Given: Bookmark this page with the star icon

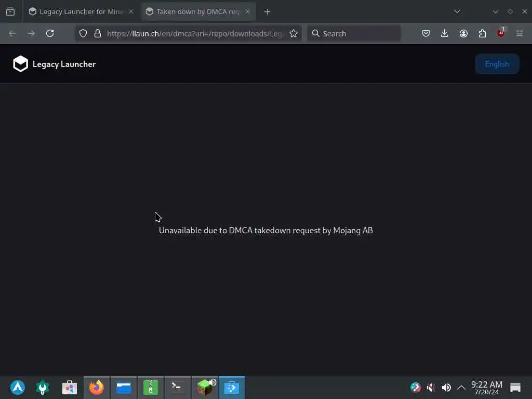Looking at the screenshot, I should click(x=294, y=33).
